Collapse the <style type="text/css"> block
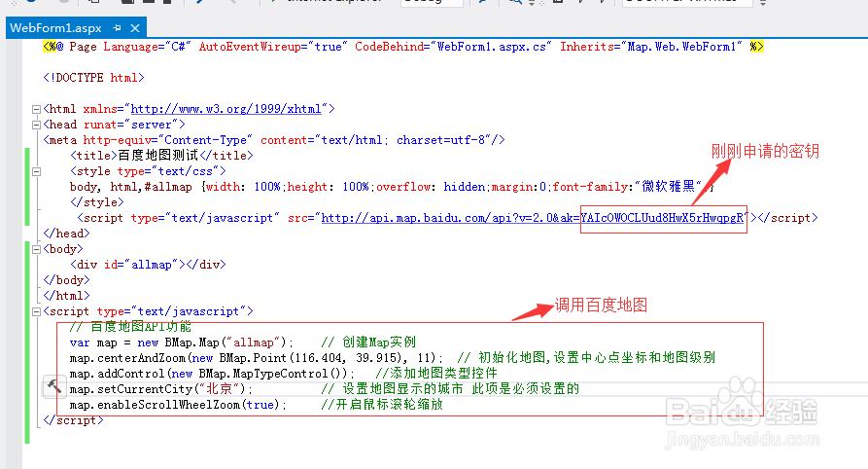This screenshot has width=868, height=469. [x=36, y=171]
